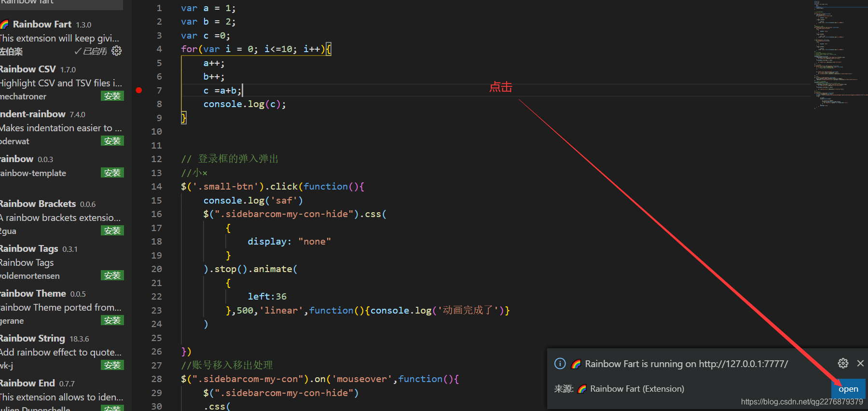Select the Rainbow Brackets extension title
The width and height of the screenshot is (868, 411).
coord(38,204)
